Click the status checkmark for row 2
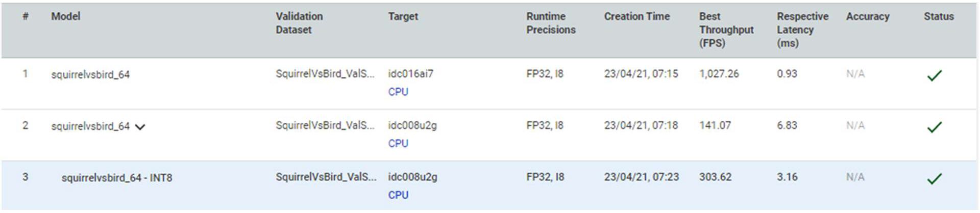 pos(934,127)
